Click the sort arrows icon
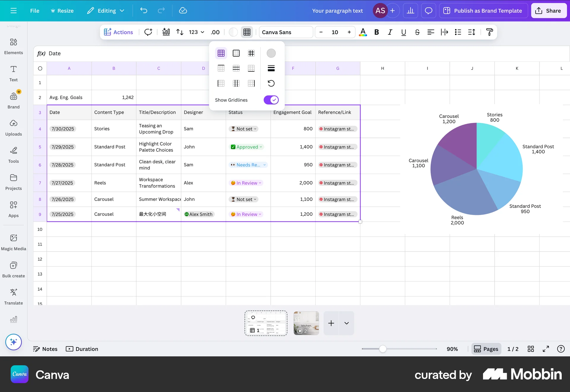570x392 pixels. click(180, 32)
